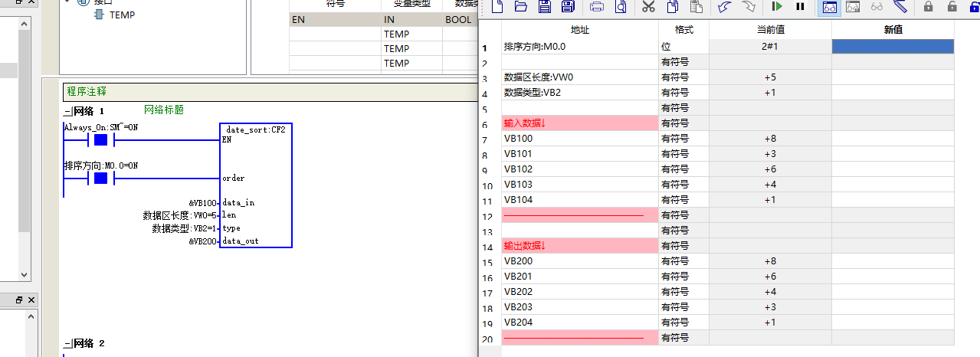Viewport: 980px width, 357px height.
Task: Click the 数据类型:VB2=1 type operand
Action: [185, 228]
